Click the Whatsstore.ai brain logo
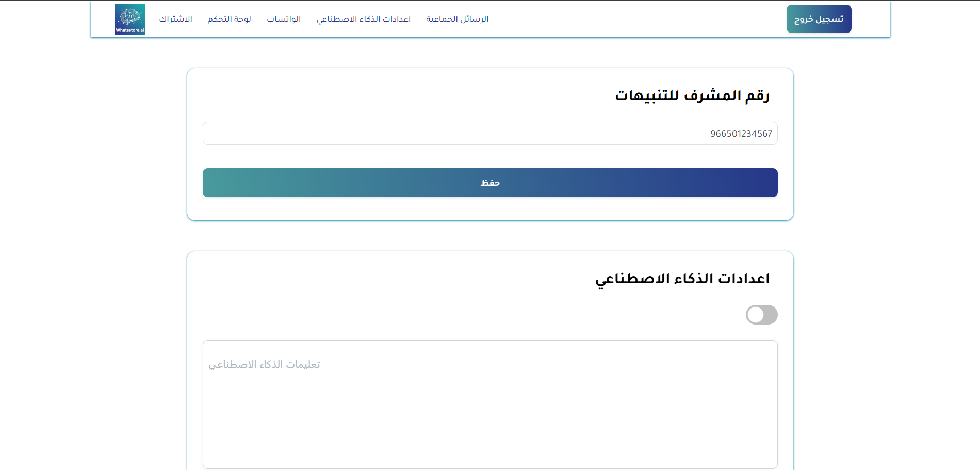The width and height of the screenshot is (980, 470). coord(129,16)
